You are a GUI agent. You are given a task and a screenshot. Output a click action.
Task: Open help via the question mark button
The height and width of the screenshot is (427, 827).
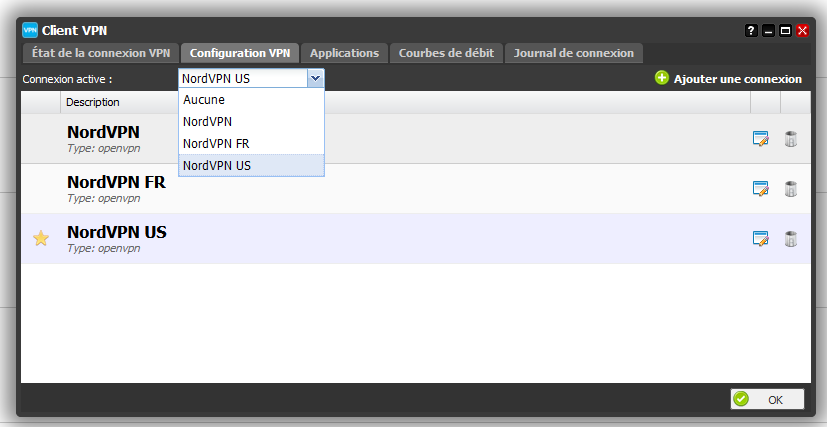(x=751, y=31)
